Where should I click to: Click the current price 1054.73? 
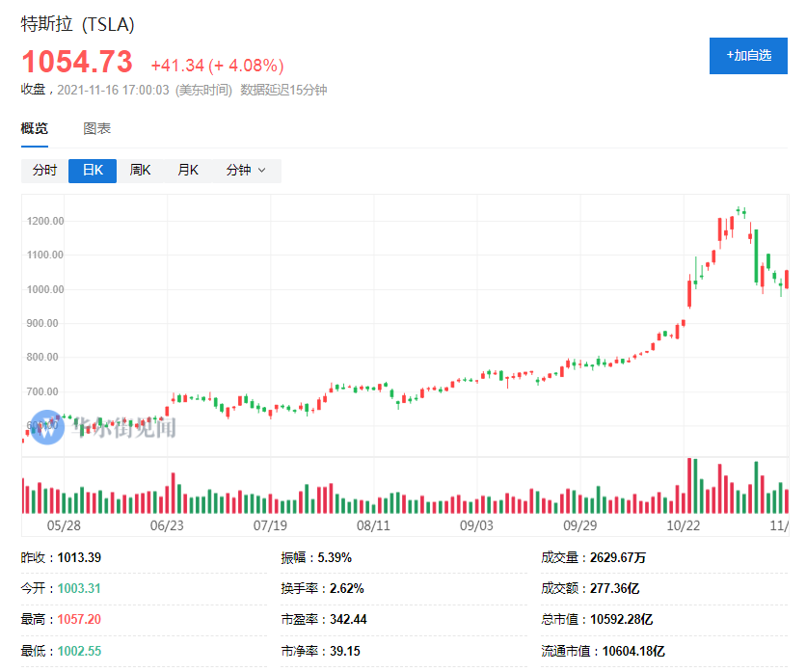coord(77,63)
